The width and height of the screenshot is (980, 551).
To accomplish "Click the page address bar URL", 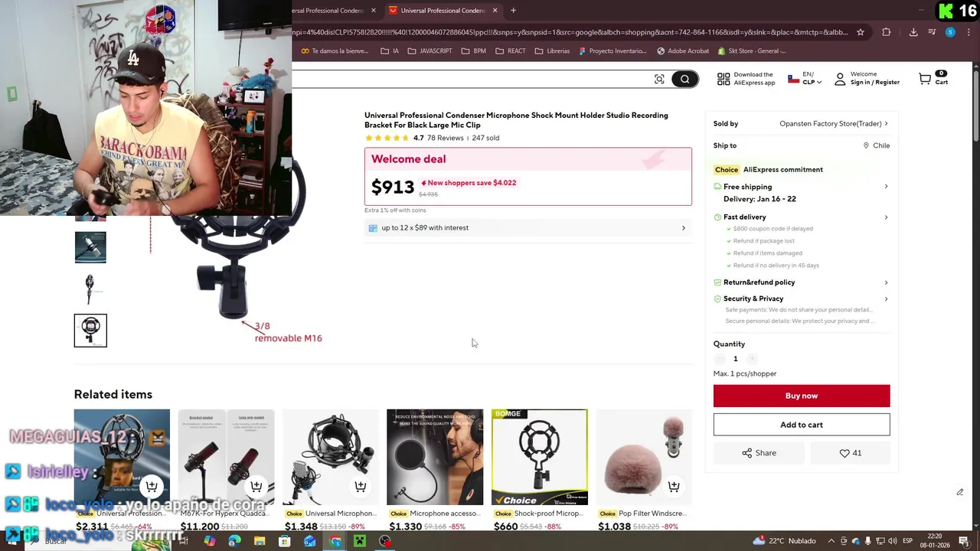I will [570, 32].
